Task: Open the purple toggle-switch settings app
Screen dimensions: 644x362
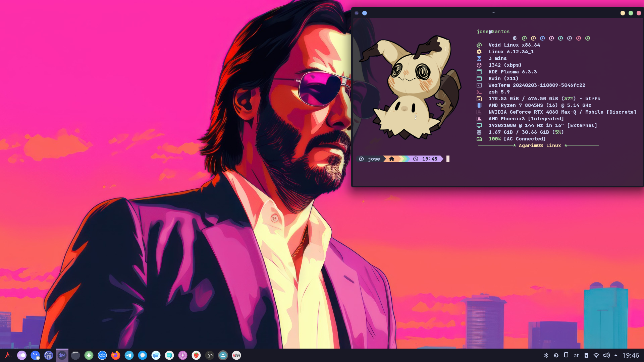Action: click(22, 355)
